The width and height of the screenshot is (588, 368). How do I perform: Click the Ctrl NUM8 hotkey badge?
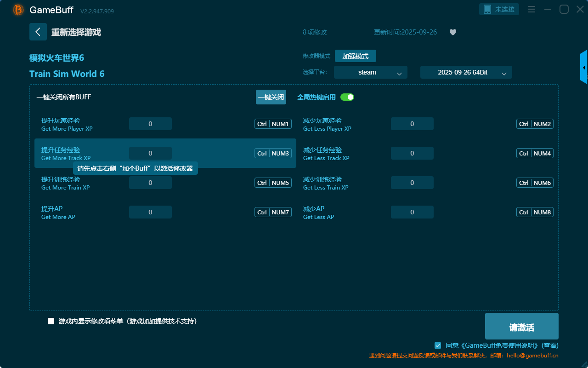click(535, 212)
